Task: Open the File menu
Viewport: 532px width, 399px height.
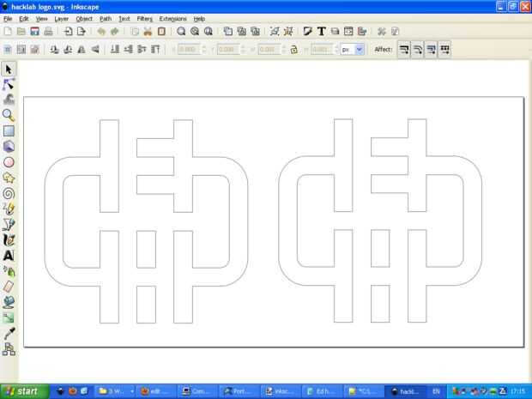Action: point(8,19)
